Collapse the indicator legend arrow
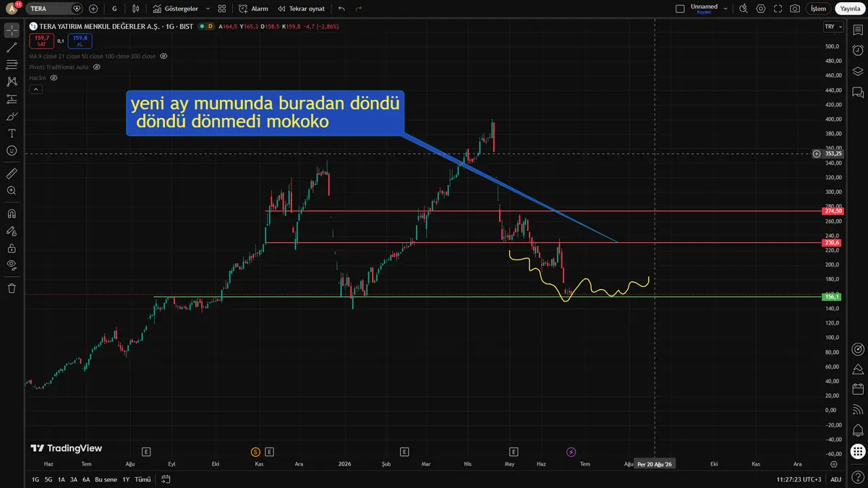The image size is (868, 488). tap(35, 89)
